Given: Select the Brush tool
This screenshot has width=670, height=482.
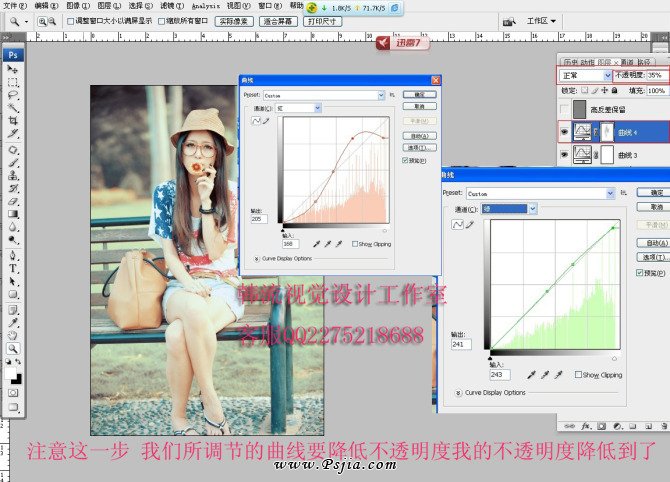Looking at the screenshot, I should coord(13,163).
